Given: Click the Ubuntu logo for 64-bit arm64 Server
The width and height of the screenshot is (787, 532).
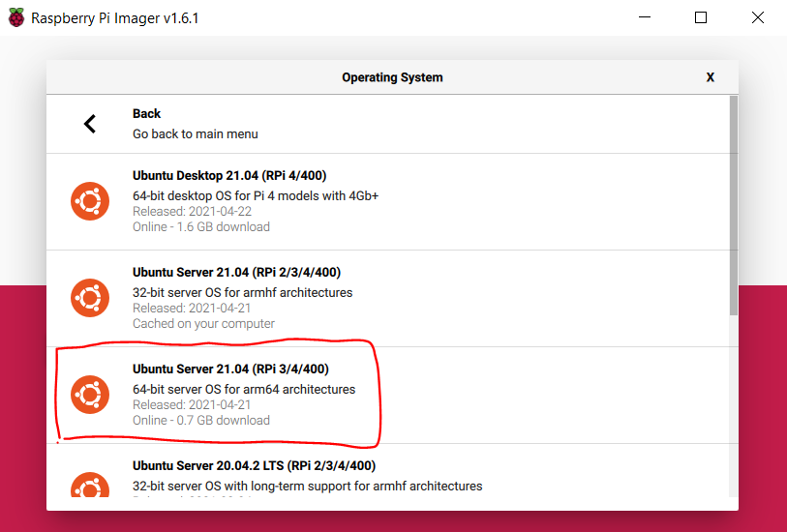Looking at the screenshot, I should tap(90, 395).
